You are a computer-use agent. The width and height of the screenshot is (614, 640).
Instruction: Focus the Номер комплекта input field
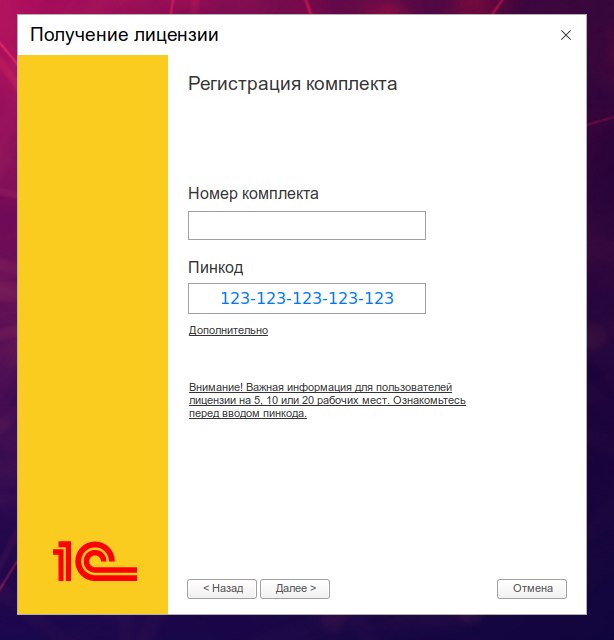pos(307,225)
